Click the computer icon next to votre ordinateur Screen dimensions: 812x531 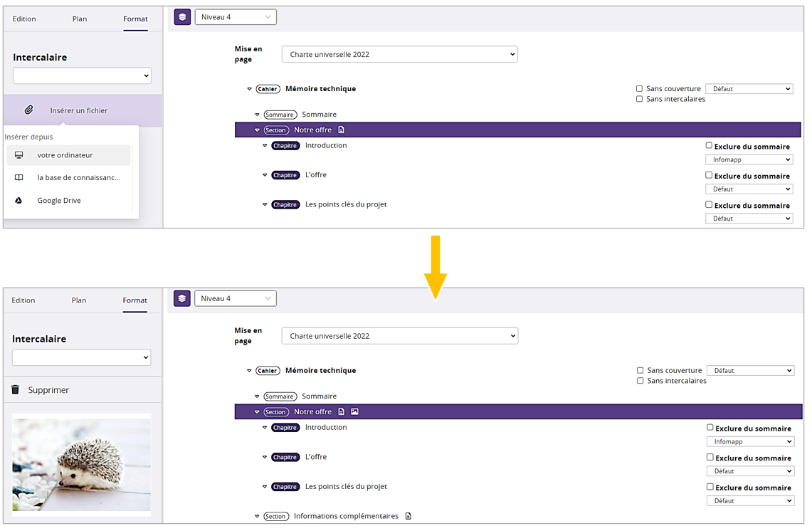(x=19, y=155)
